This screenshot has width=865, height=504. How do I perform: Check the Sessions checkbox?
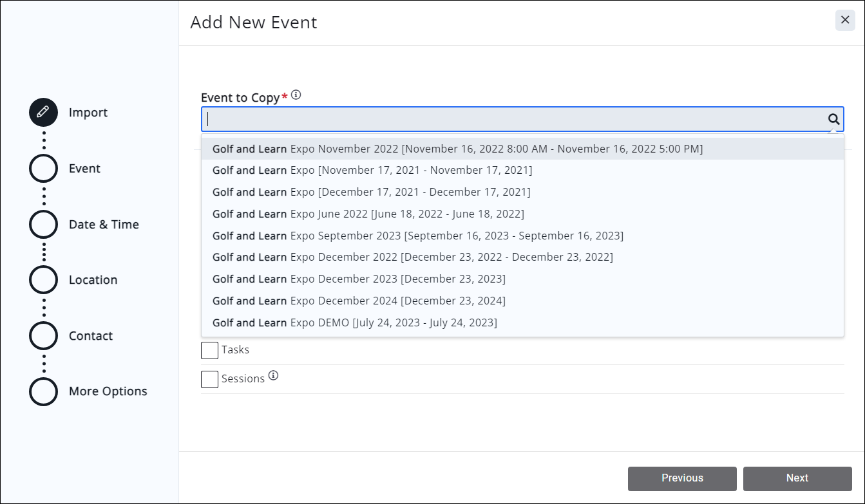[209, 379]
